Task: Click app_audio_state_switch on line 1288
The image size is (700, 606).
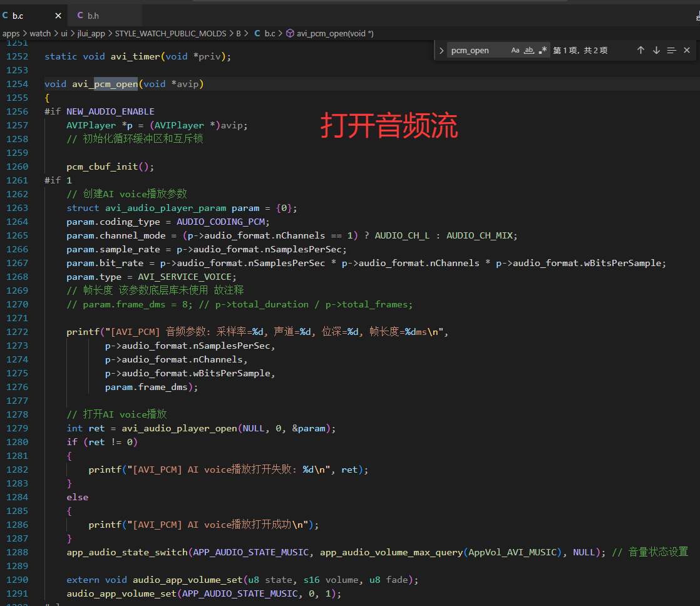Action: pyautogui.click(x=127, y=552)
